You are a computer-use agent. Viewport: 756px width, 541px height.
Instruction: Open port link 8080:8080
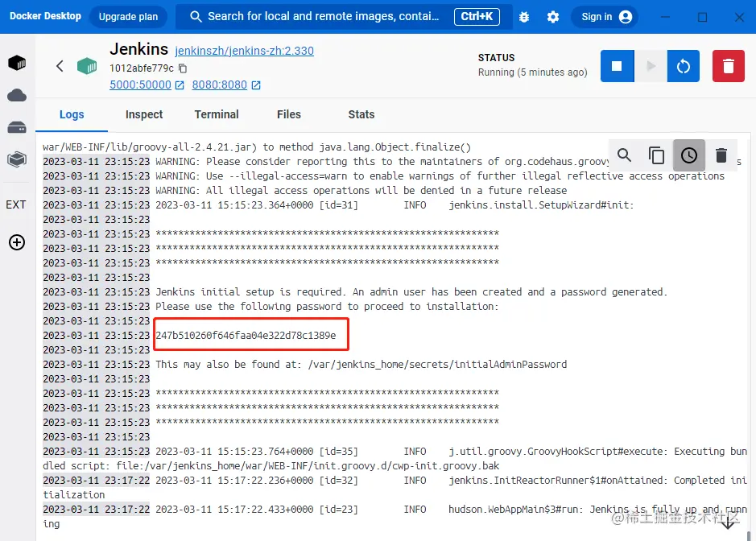click(219, 85)
